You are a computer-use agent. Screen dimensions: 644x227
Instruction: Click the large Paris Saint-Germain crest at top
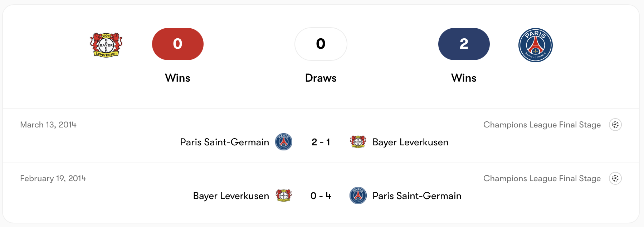click(535, 45)
